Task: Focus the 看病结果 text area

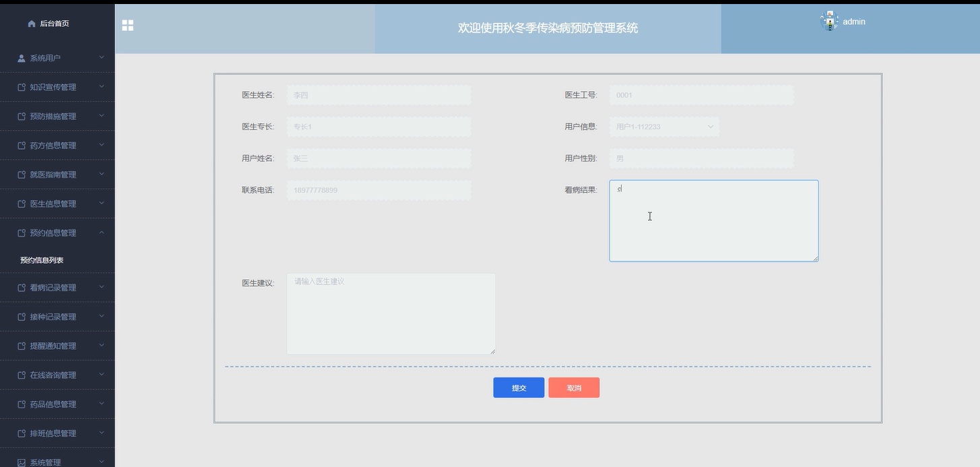Action: click(714, 220)
